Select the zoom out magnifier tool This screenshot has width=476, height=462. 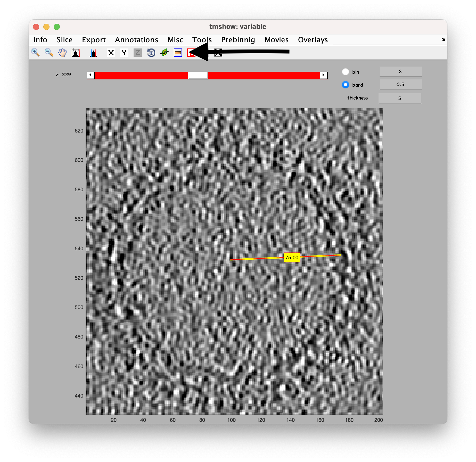coord(49,53)
